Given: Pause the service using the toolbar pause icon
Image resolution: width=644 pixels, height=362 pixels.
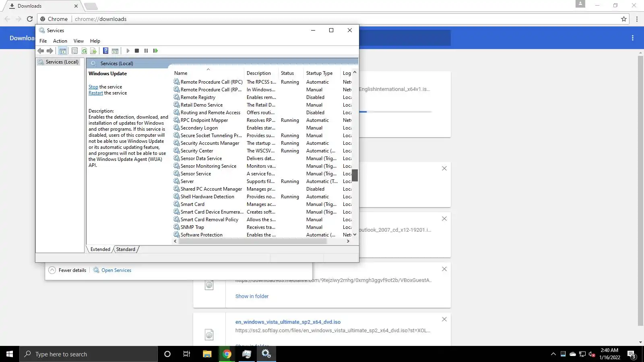Looking at the screenshot, I should click(146, 51).
